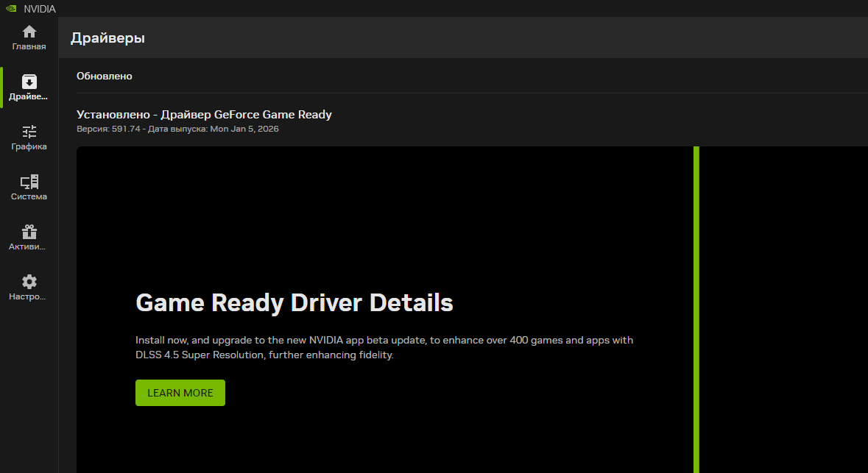Go to the Главная home tab
Screen dimensions: 868x473
coord(29,38)
